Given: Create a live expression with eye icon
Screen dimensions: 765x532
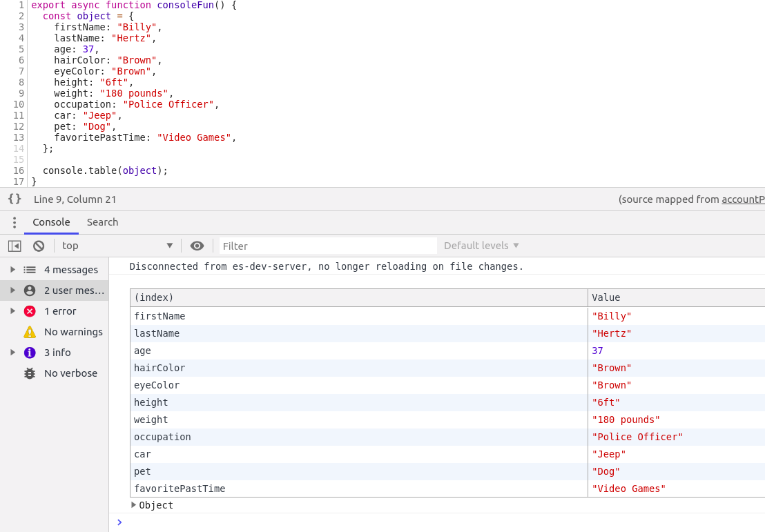Looking at the screenshot, I should click(x=197, y=245).
